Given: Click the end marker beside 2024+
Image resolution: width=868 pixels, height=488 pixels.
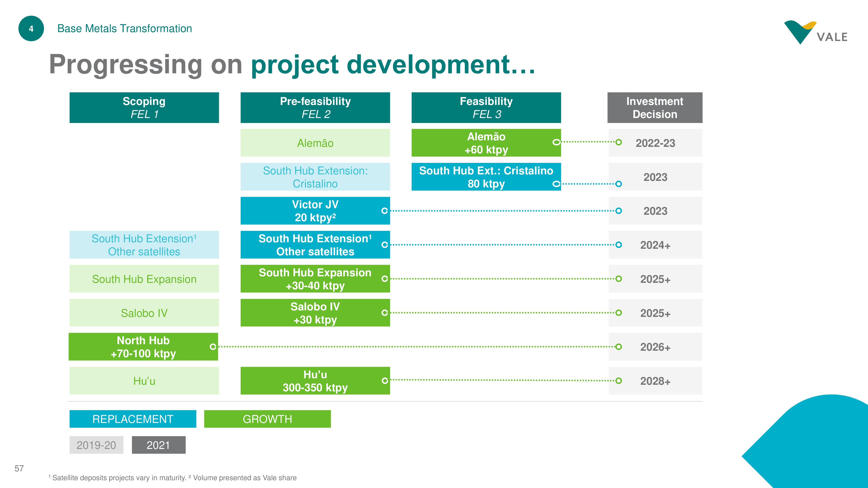Looking at the screenshot, I should coord(619,245).
